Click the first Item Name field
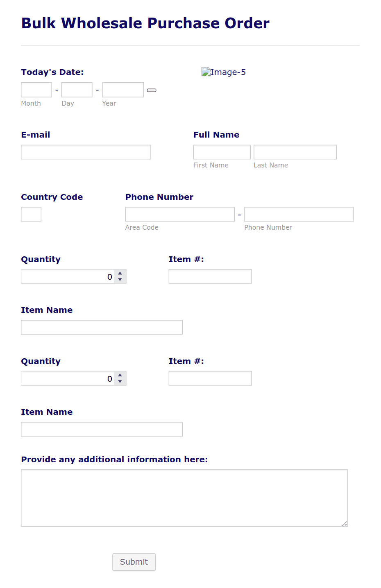This screenshot has width=381, height=588. click(x=102, y=327)
